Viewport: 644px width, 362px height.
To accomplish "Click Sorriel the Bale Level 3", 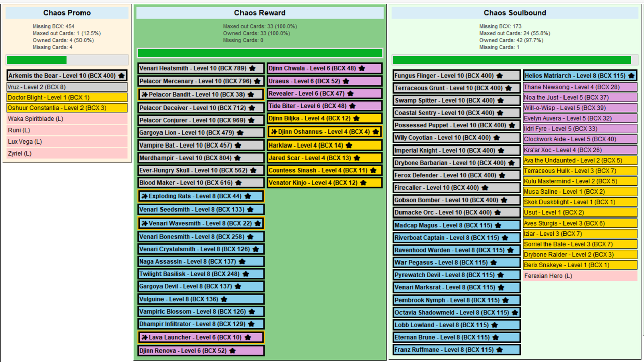I will point(580,244).
